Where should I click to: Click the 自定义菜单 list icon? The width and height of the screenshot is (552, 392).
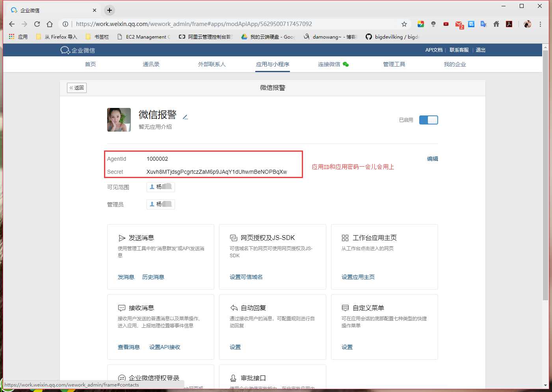point(345,308)
